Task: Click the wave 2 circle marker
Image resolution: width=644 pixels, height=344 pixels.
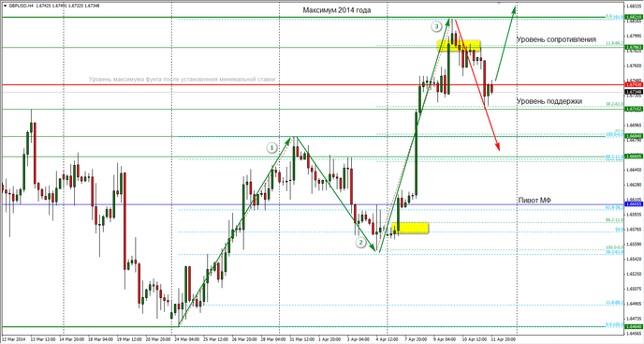Action: pos(360,243)
